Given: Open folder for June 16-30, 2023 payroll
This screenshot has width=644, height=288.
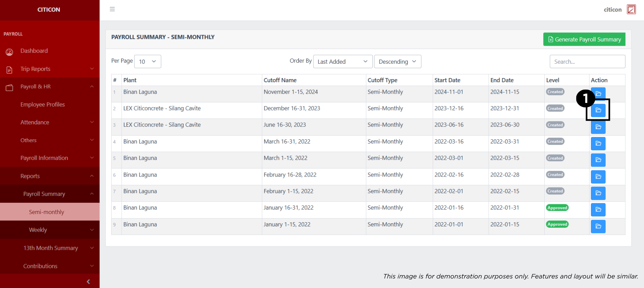Looking at the screenshot, I should point(598,127).
